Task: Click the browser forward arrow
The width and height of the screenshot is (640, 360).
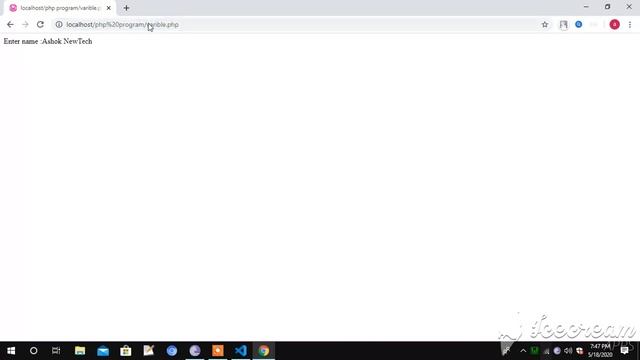Action: pos(25,24)
